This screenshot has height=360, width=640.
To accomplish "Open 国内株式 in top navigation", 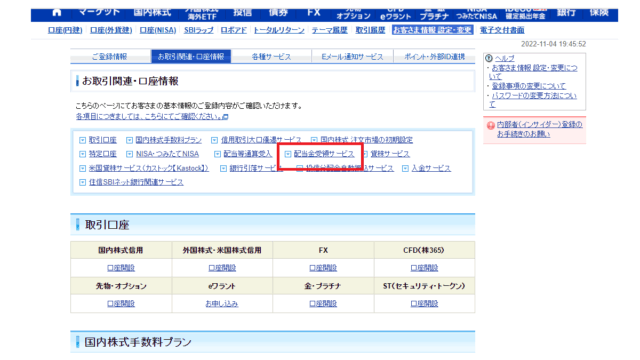I will (x=152, y=12).
